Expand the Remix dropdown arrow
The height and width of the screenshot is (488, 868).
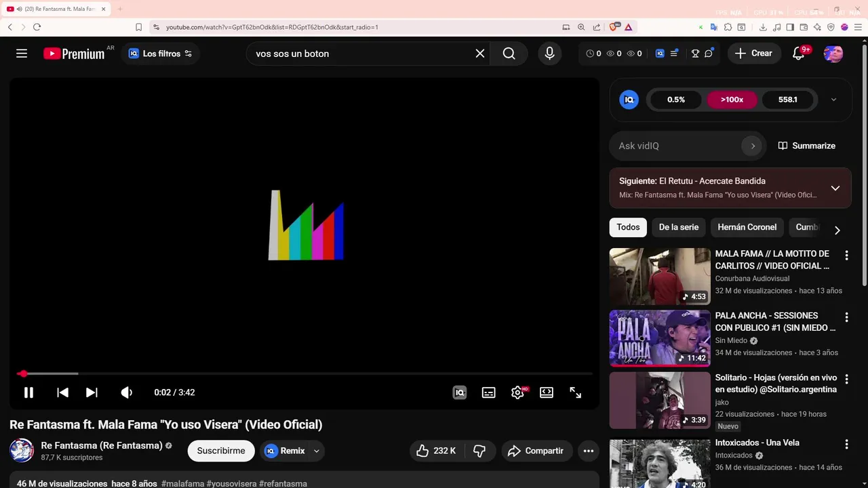click(316, 451)
